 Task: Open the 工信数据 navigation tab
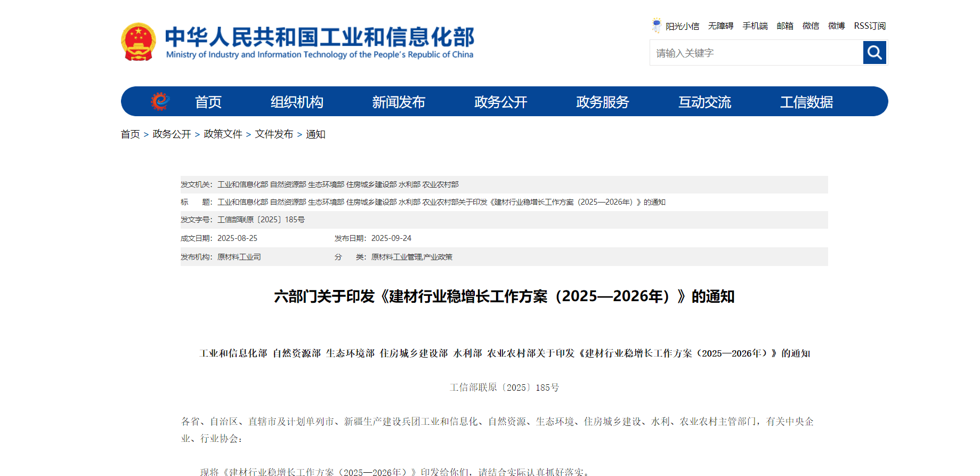point(806,102)
